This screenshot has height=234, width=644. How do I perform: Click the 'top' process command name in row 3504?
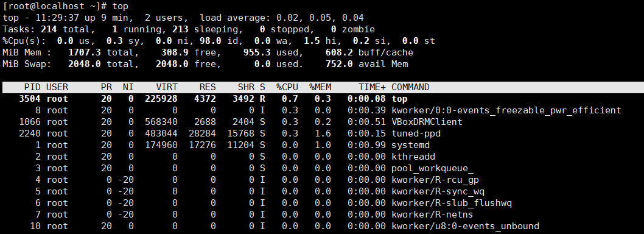click(400, 99)
